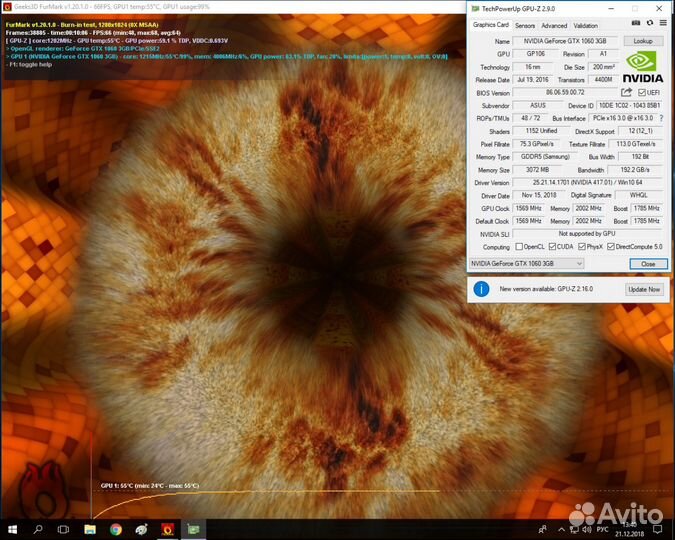Click Update Now button
This screenshot has height=540, width=675.
(644, 289)
